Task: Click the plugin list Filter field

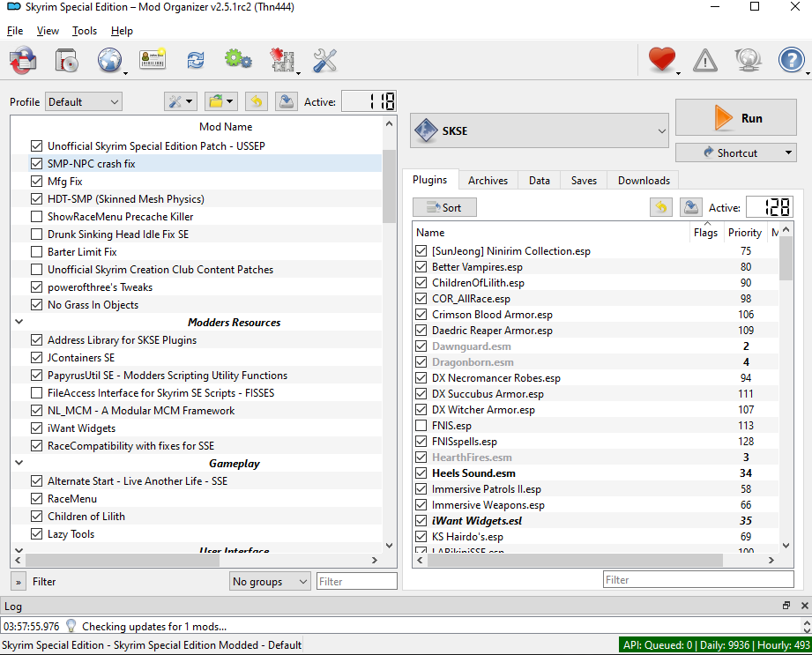Action: 697,579
